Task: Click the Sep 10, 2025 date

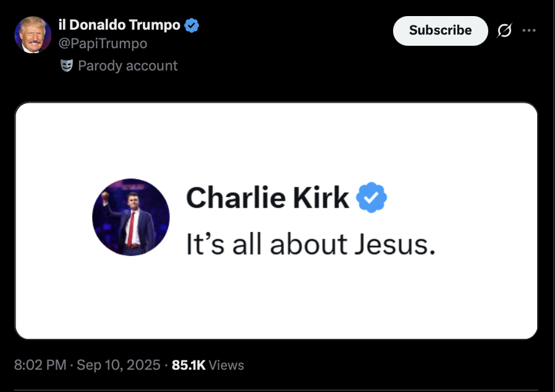Action: (118, 365)
